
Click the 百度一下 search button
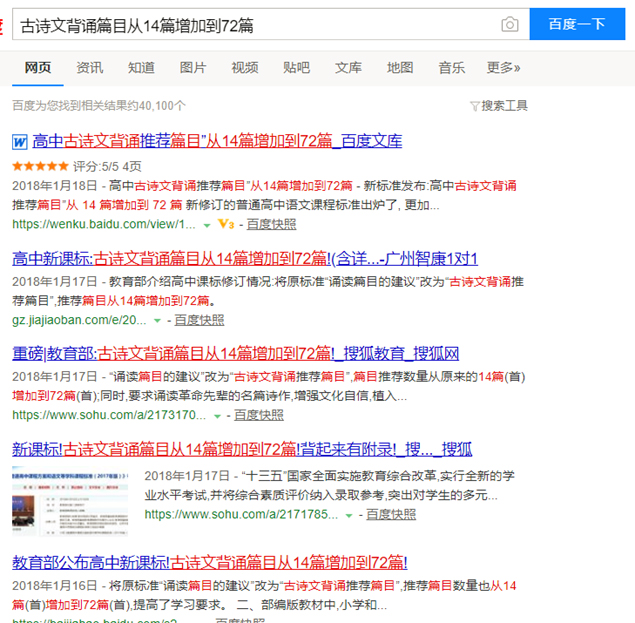(577, 24)
